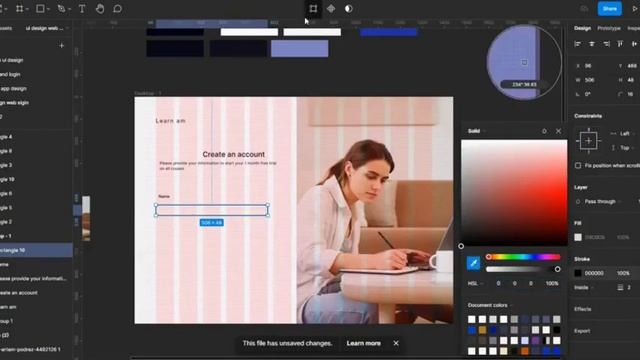Image resolution: width=640 pixels, height=360 pixels.
Task: Open the shape tools dropdown arrow
Action: (x=48, y=9)
